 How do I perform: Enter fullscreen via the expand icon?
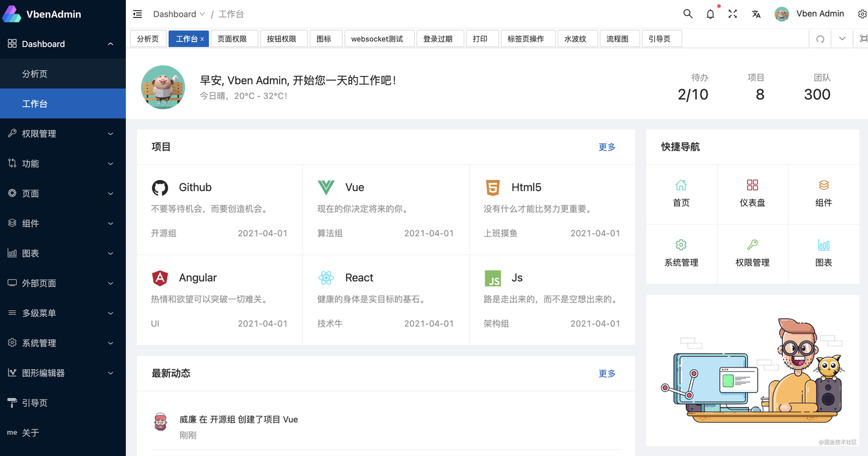732,13
